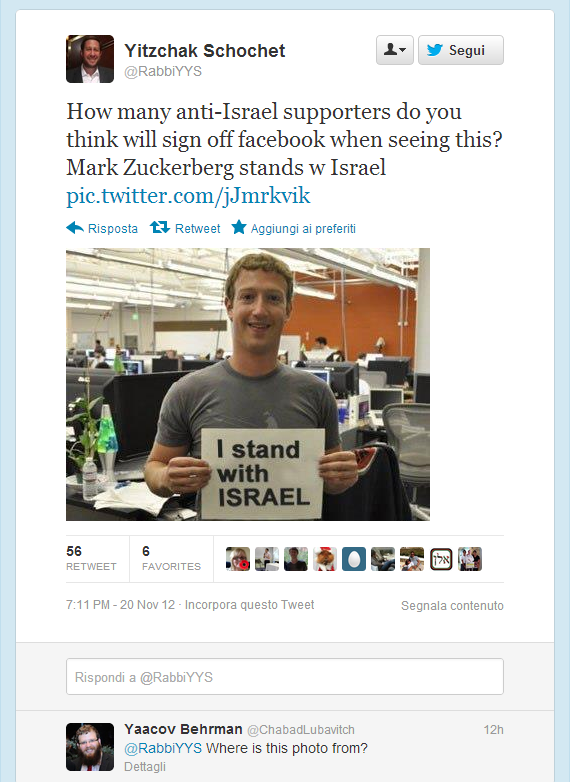Click the star icon for Aggiungi ai preferiti
The height and width of the screenshot is (782, 570).
(239, 227)
